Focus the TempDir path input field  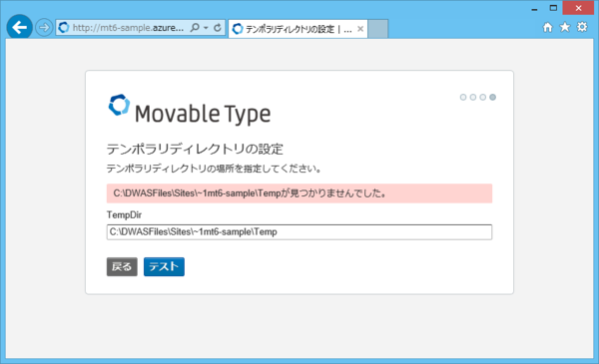point(299,232)
